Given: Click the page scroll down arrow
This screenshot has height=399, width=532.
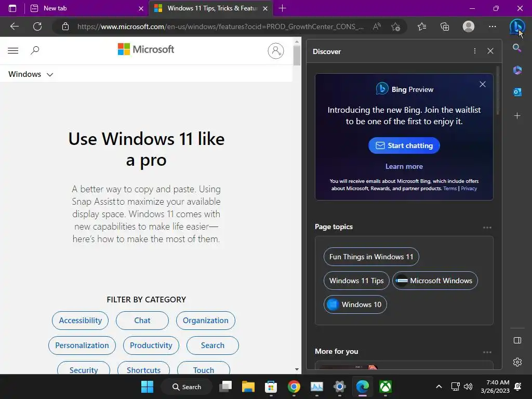Looking at the screenshot, I should tap(297, 369).
